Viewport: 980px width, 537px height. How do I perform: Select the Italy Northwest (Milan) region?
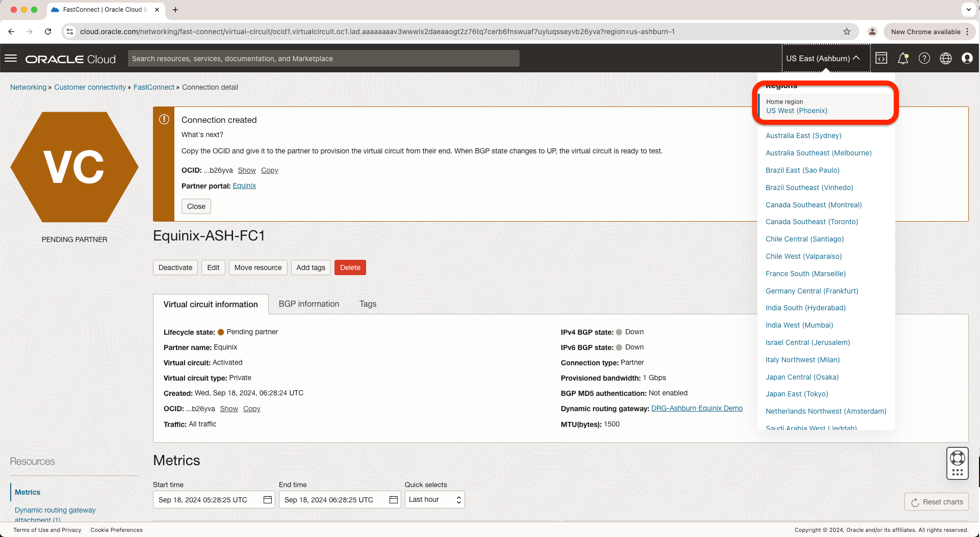pyautogui.click(x=803, y=360)
